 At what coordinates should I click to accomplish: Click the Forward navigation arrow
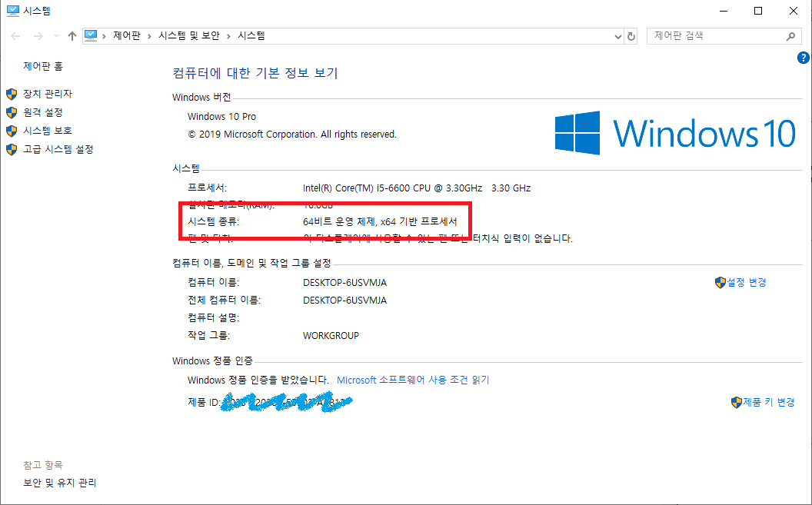[38, 35]
